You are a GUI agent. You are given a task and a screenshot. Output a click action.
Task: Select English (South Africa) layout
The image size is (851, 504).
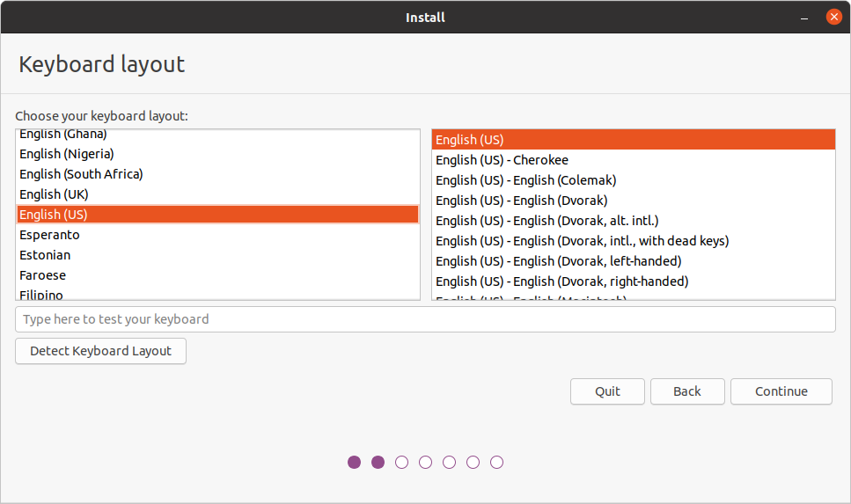tap(81, 174)
